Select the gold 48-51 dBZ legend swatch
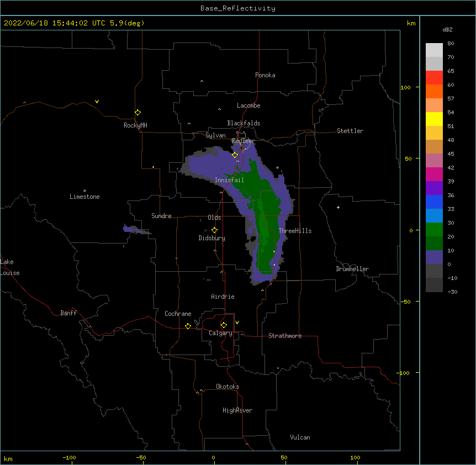The image size is (476, 465). [434, 133]
